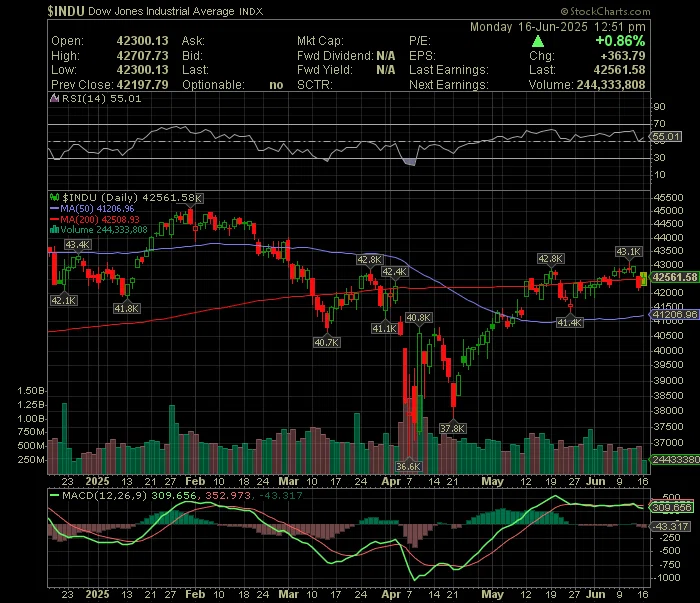Click the 45000 price axis label
Viewport: 700px width, 603px height.
[x=668, y=211]
